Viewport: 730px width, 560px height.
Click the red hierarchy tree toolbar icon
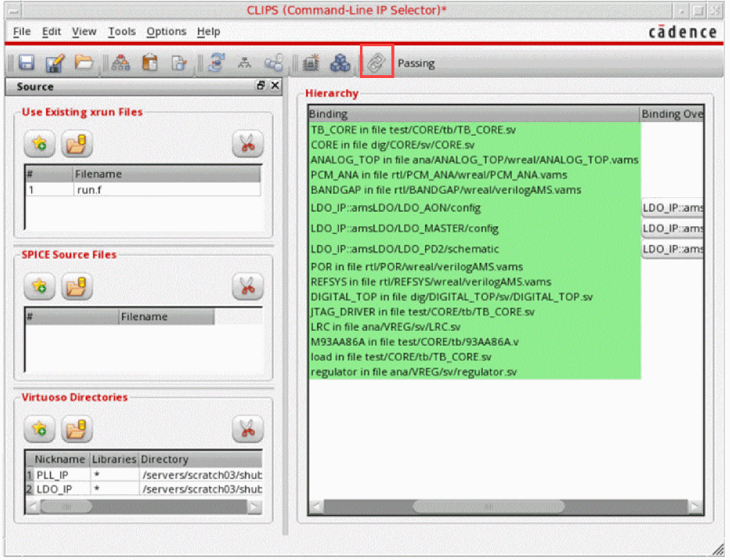click(x=121, y=63)
